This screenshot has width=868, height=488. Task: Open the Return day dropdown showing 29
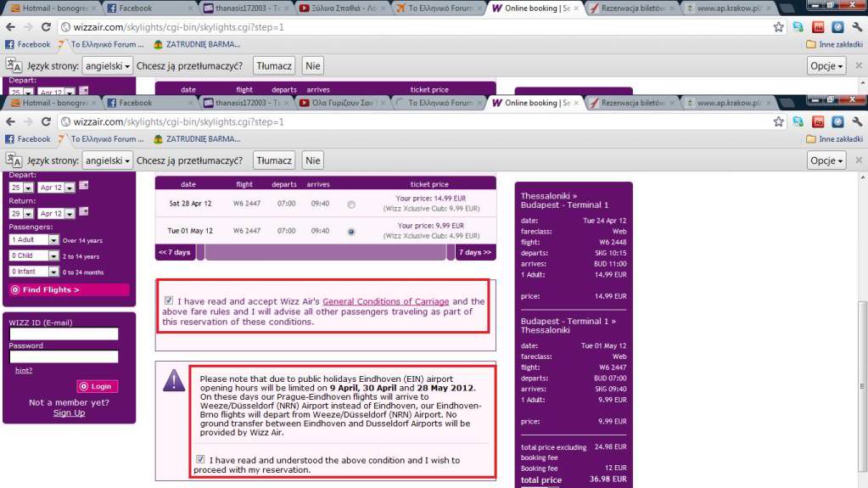click(x=21, y=213)
